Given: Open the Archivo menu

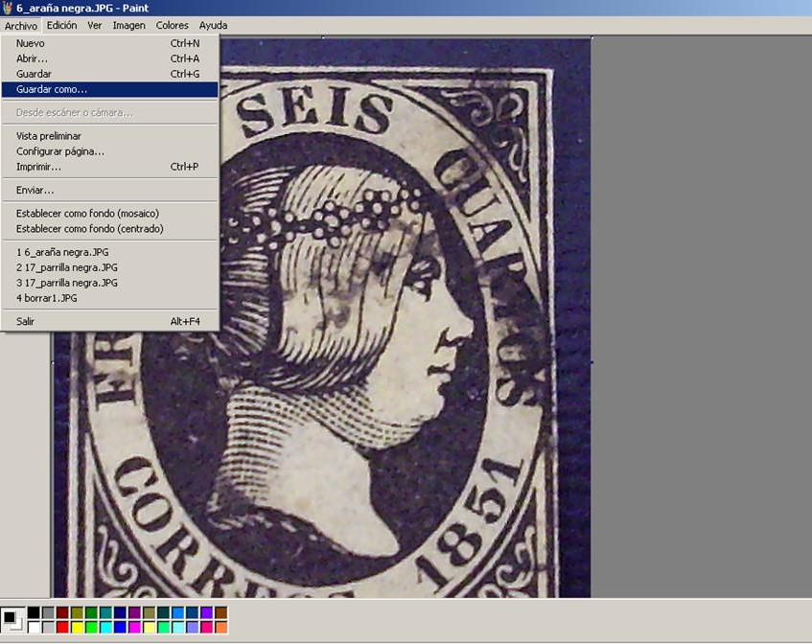Looking at the screenshot, I should (x=21, y=25).
